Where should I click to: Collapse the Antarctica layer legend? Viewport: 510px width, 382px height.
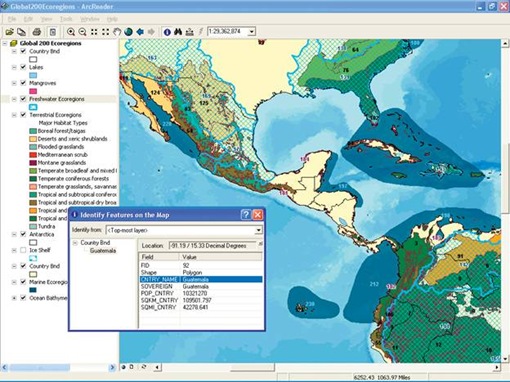point(14,234)
